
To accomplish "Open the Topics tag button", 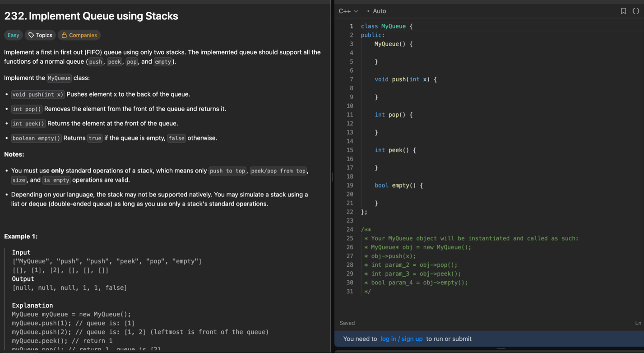I will click(x=40, y=35).
